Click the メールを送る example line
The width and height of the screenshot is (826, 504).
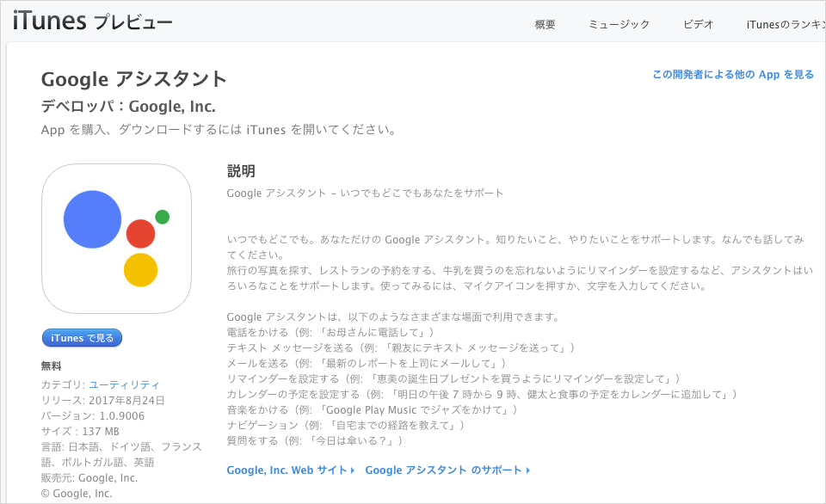[367, 364]
